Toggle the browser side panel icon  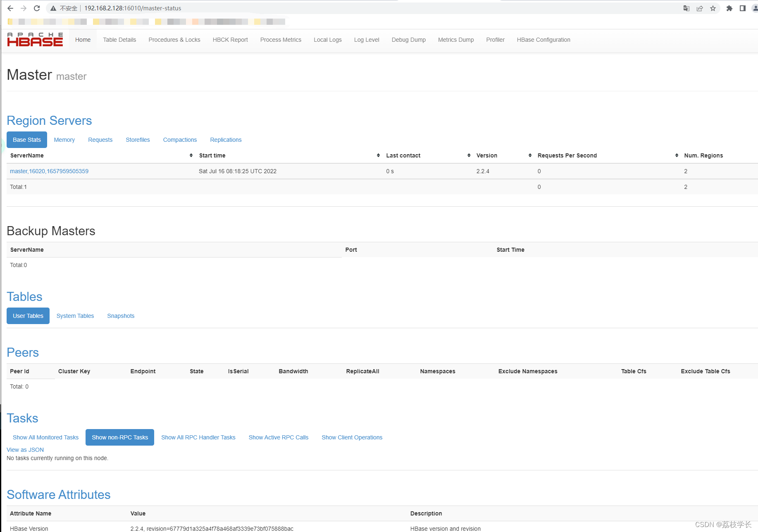tap(743, 8)
